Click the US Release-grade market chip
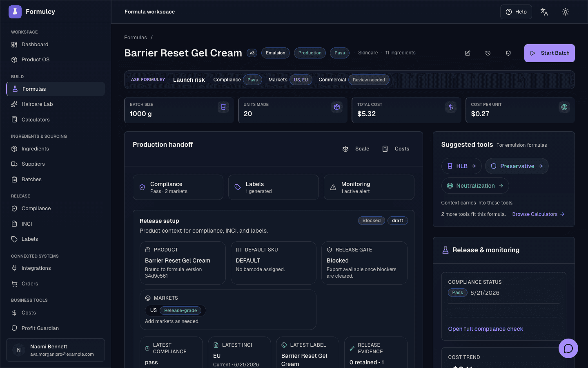Screen dimensions: 588x368 (x=176, y=311)
